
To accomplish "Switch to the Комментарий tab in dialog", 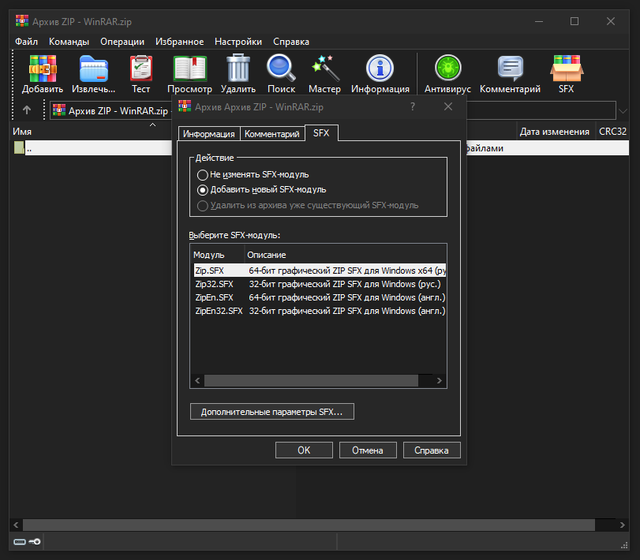I will (272, 134).
